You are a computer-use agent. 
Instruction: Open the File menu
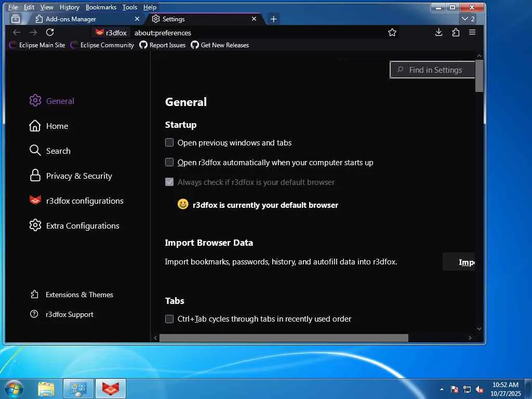tap(13, 7)
